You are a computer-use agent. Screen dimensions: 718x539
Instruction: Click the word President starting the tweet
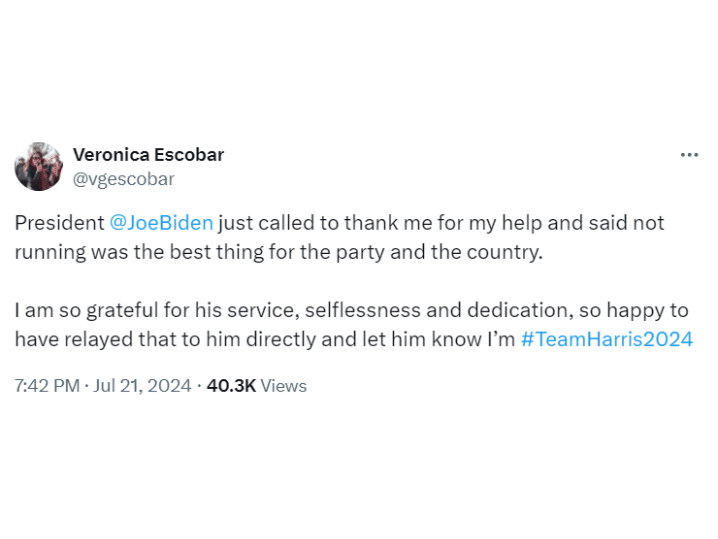(x=59, y=223)
